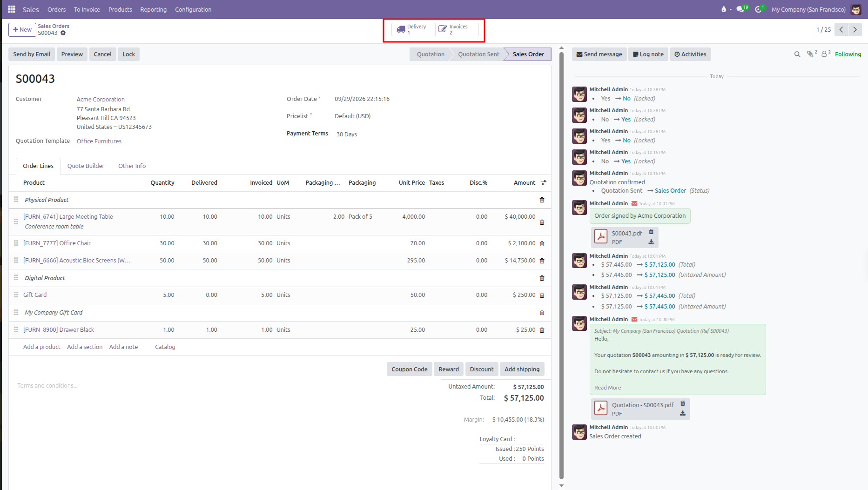Switch to the Quote Builder tab
The width and height of the screenshot is (868, 490).
tap(86, 166)
